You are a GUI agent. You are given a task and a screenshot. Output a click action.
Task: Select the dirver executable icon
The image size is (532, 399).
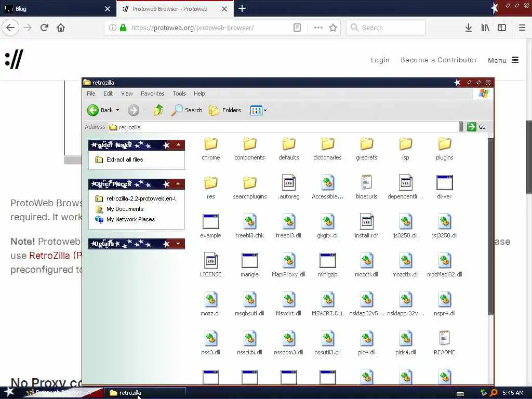[445, 183]
